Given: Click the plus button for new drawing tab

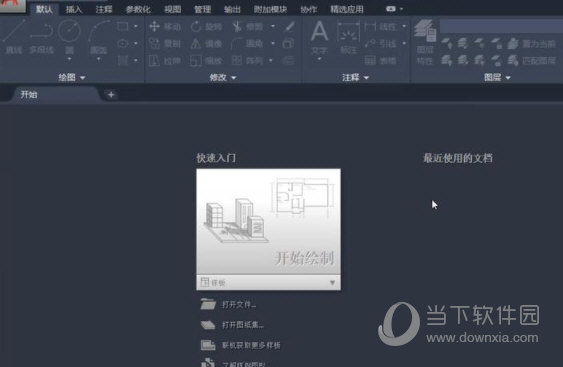Looking at the screenshot, I should pyautogui.click(x=111, y=95).
